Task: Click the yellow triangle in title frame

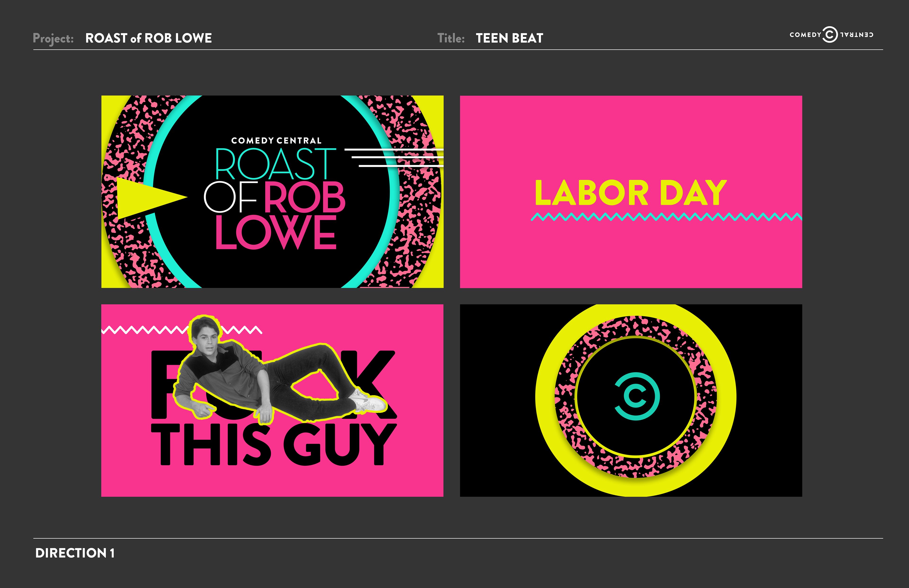Action: click(152, 198)
